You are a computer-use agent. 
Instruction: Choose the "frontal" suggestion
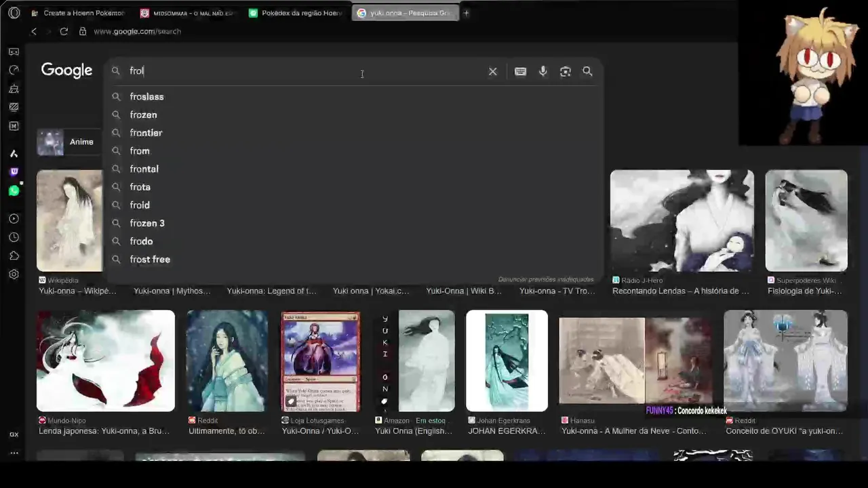coord(144,169)
